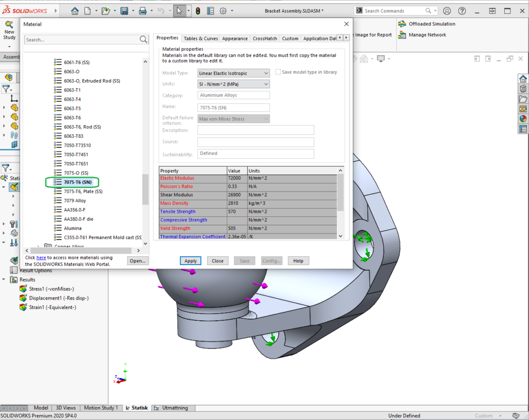This screenshot has height=420, width=529.
Task: Open the Stress1 (-vonMises-) result plot
Action: (x=51, y=289)
